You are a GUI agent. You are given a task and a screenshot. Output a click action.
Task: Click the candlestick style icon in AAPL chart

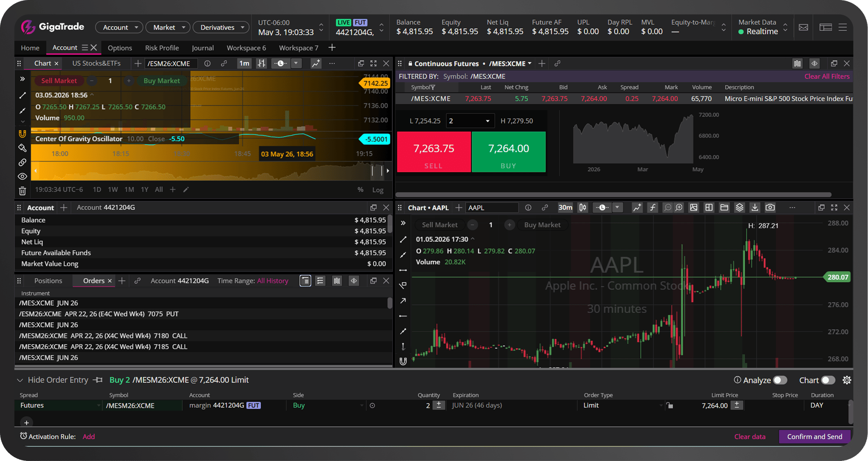coord(583,207)
